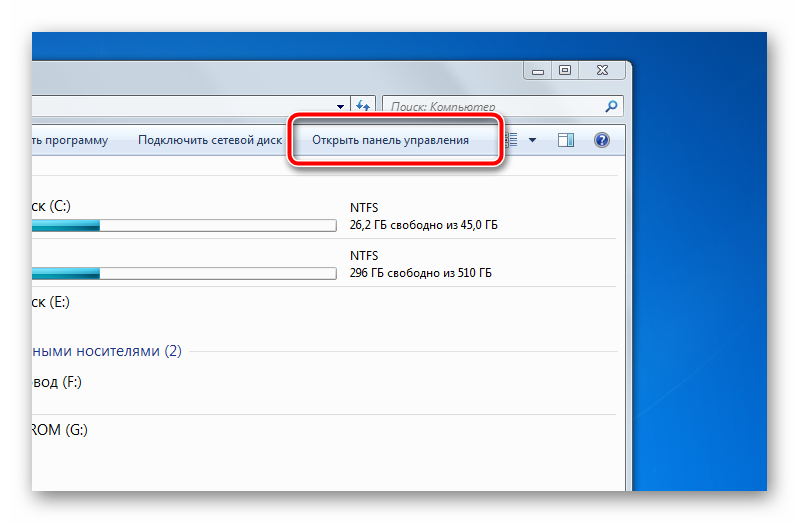This screenshot has width=799, height=523.
Task: Open the address bar history dropdown
Action: pyautogui.click(x=341, y=105)
